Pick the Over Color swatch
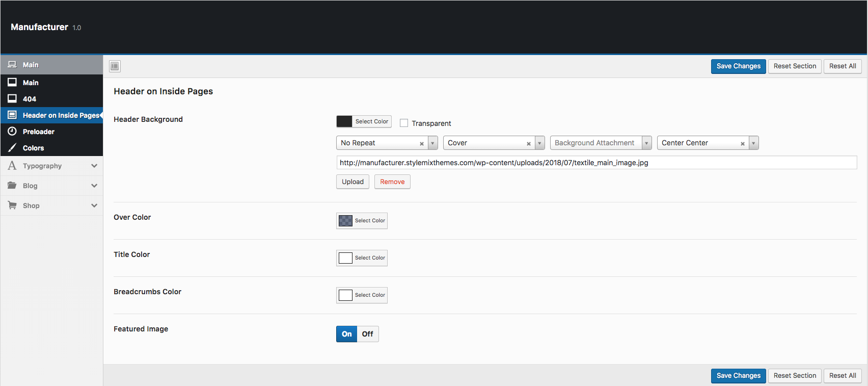 tap(346, 221)
